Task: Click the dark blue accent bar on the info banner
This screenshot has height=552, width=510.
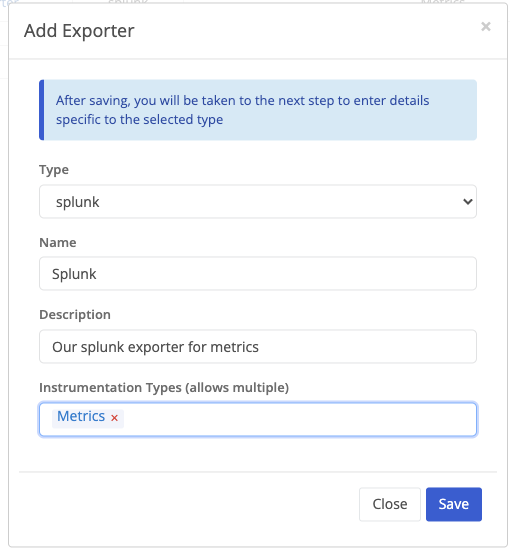Action: (42, 110)
